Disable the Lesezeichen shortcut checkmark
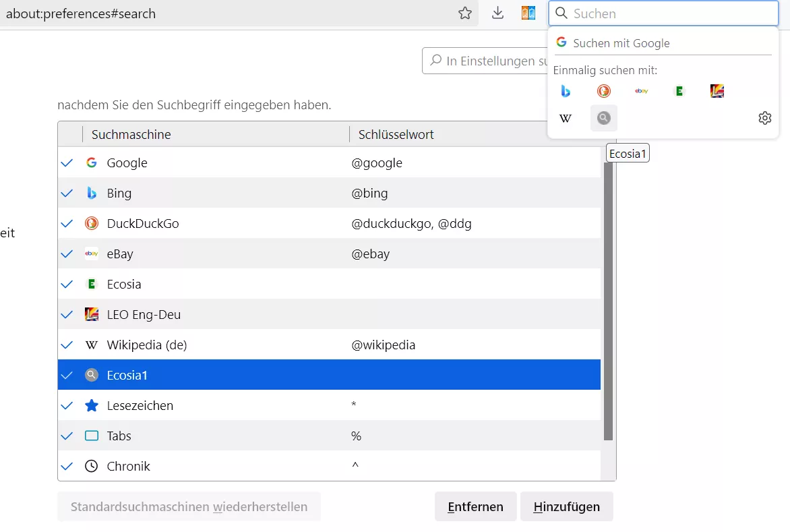This screenshot has width=790, height=532. click(67, 405)
